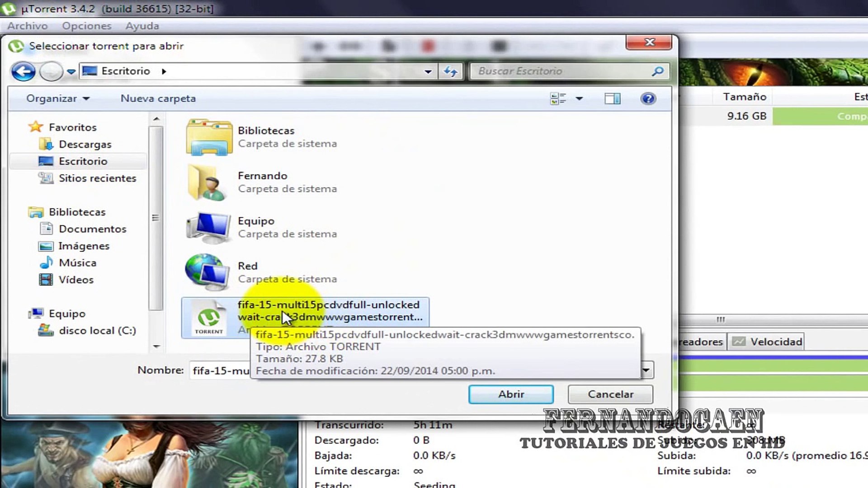Open the Bibliotecas system folder icon
Viewport: 868px width, 488px height.
(x=209, y=137)
